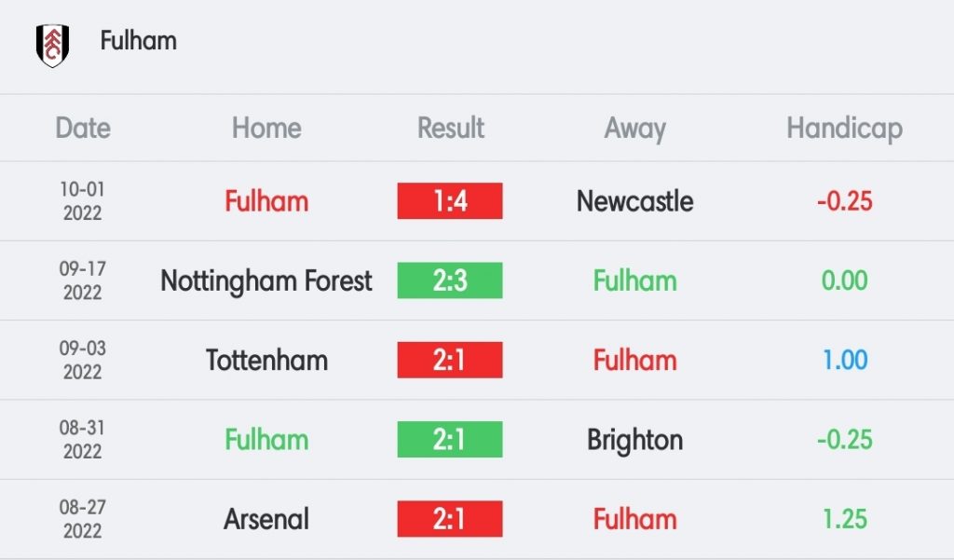Click the green Fulham away name versus Nottingham

(634, 281)
